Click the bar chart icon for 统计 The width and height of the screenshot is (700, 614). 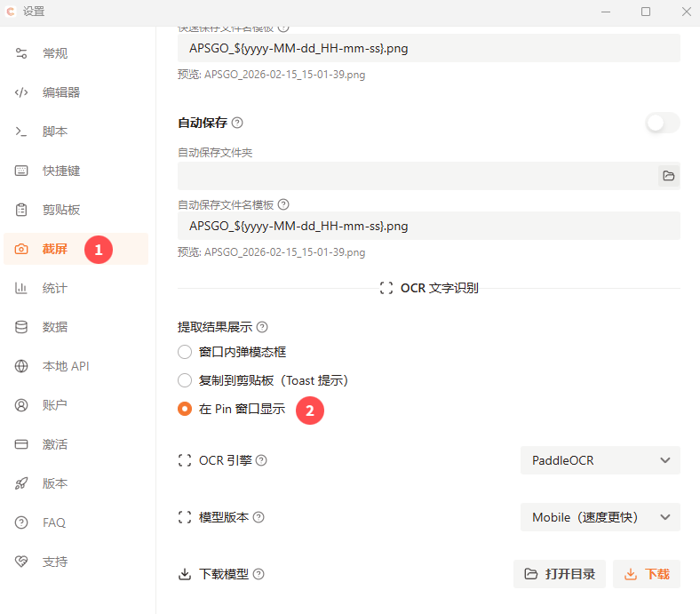point(21,288)
